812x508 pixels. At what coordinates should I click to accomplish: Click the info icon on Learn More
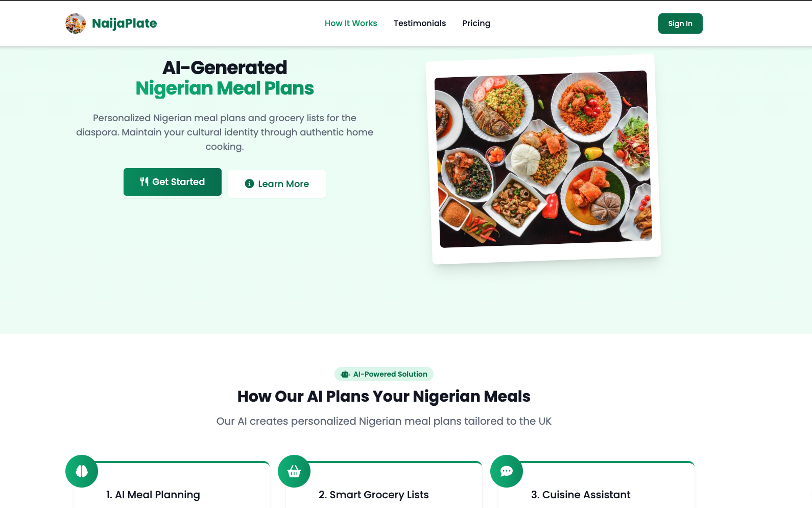pos(249,183)
